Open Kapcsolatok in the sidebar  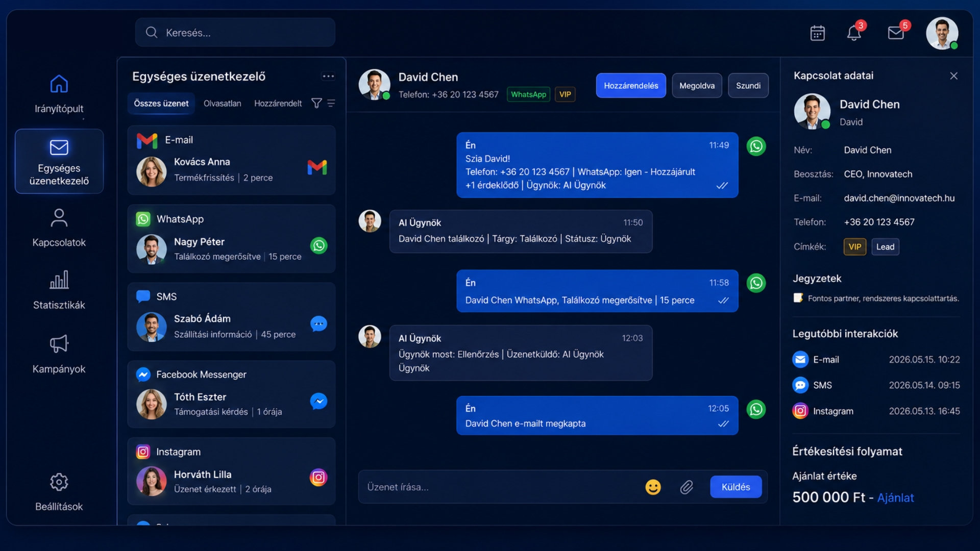pos(59,228)
